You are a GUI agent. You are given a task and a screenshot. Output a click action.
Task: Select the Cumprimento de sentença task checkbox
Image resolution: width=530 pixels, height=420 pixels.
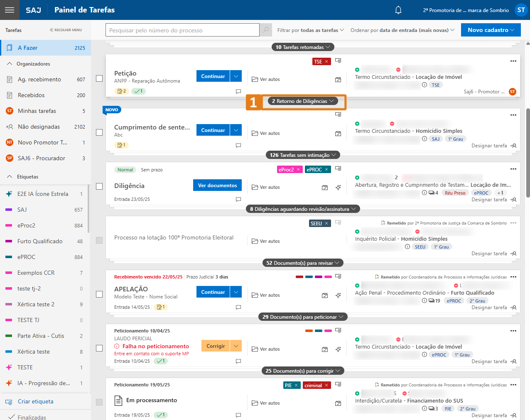(x=99, y=132)
